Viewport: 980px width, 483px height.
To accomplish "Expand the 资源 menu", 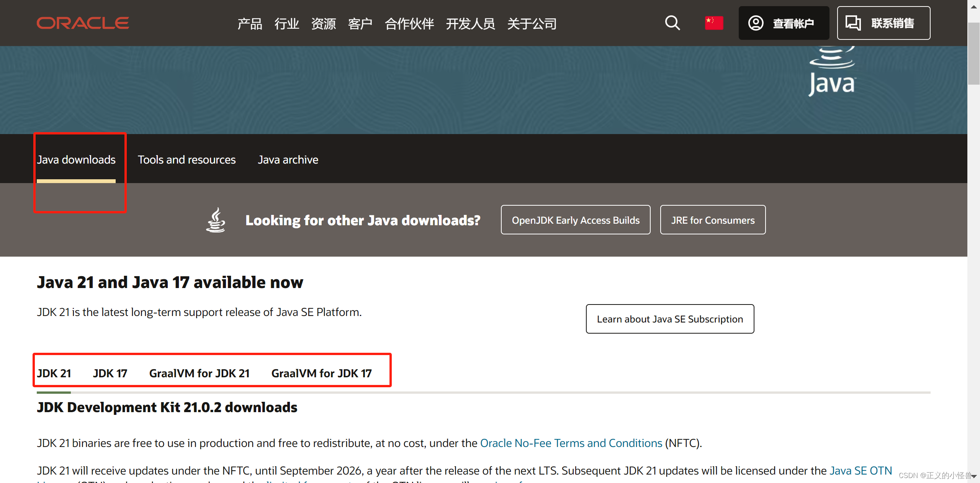I will [323, 24].
